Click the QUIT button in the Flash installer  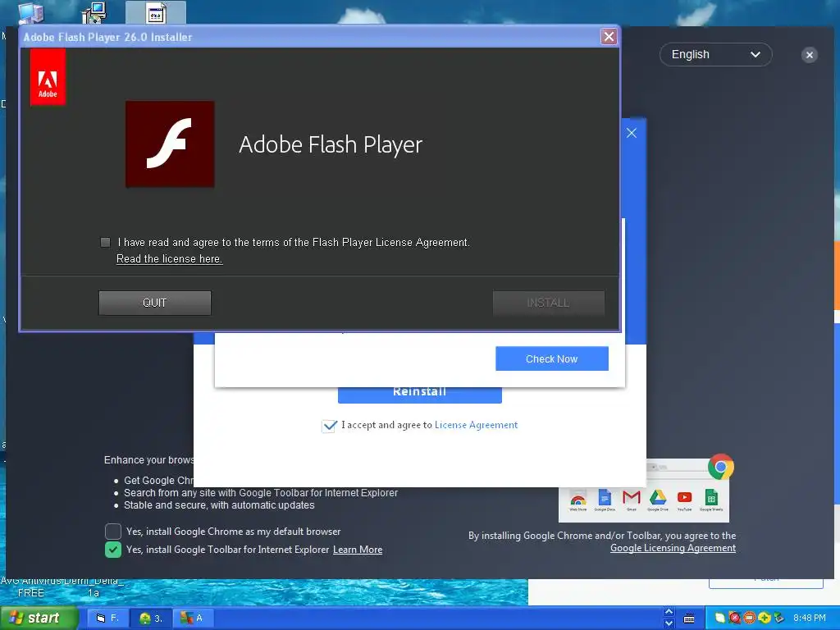tap(155, 303)
